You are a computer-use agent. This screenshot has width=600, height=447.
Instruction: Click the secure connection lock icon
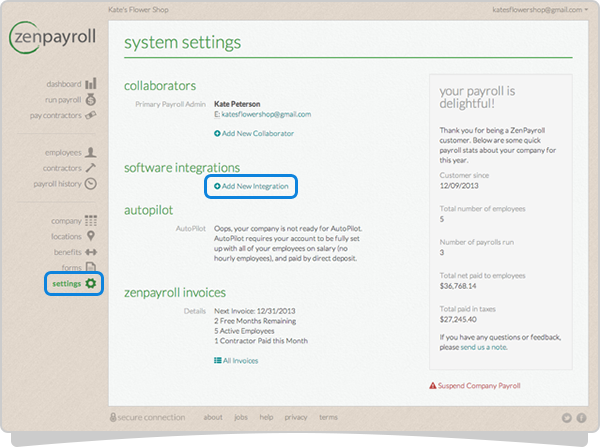point(113,417)
